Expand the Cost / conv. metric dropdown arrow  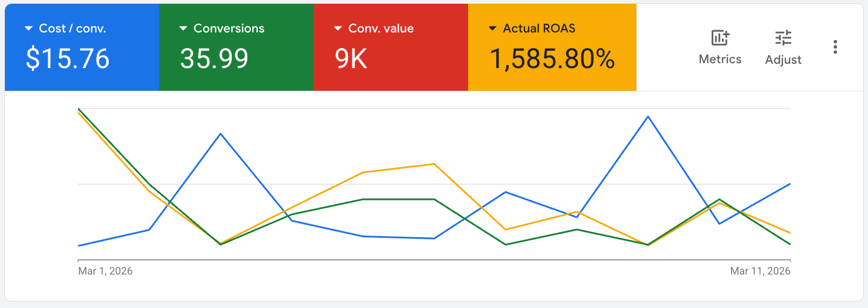29,29
